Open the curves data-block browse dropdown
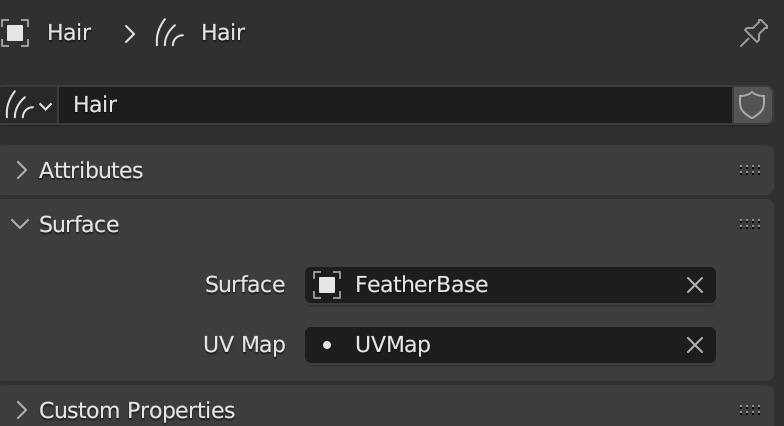 (x=28, y=105)
